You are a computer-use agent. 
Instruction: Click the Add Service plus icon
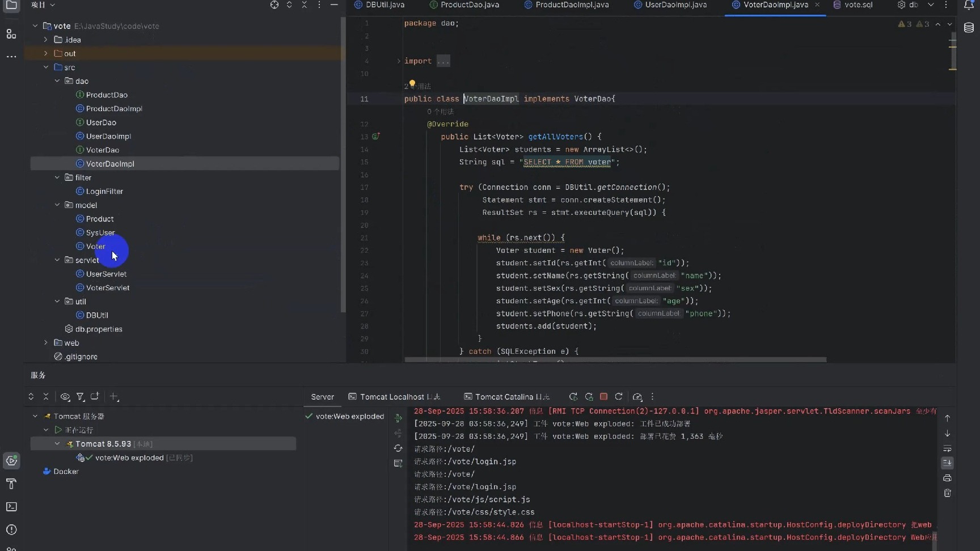pyautogui.click(x=114, y=397)
